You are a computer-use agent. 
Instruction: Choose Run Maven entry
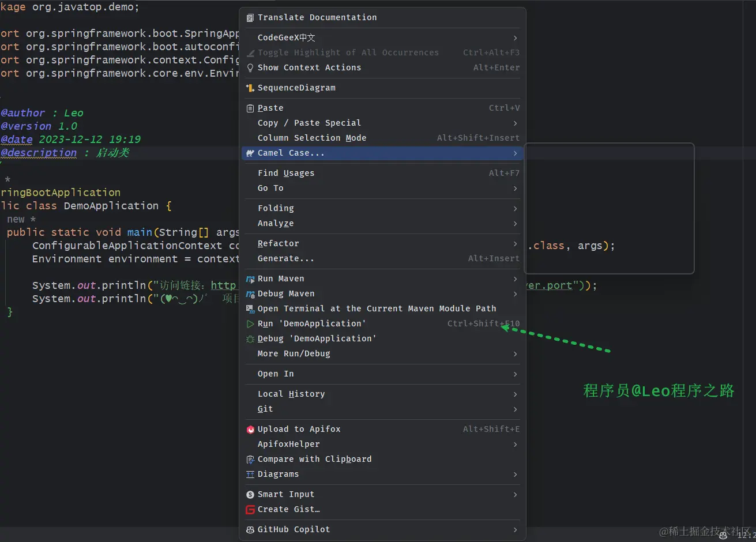pyautogui.click(x=382, y=278)
